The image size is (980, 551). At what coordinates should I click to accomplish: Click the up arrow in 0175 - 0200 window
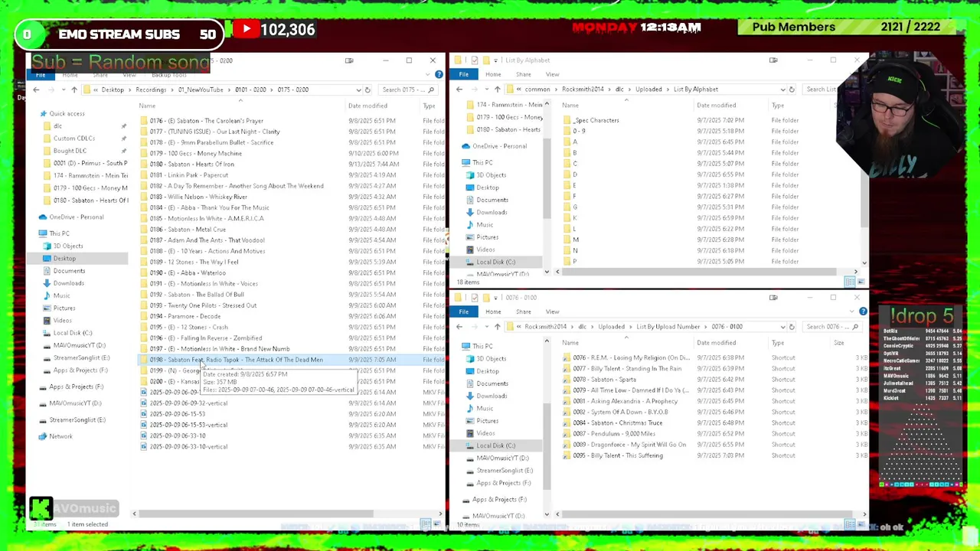tap(74, 90)
